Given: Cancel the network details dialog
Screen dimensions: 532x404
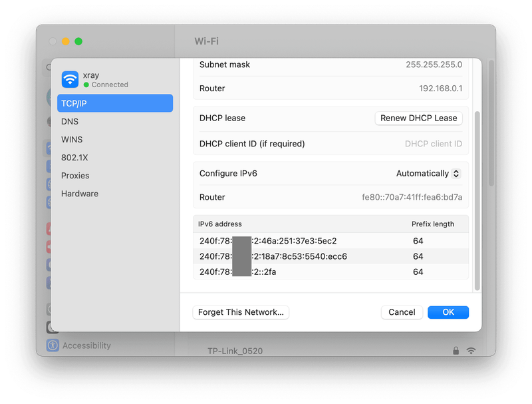Looking at the screenshot, I should click(x=402, y=312).
